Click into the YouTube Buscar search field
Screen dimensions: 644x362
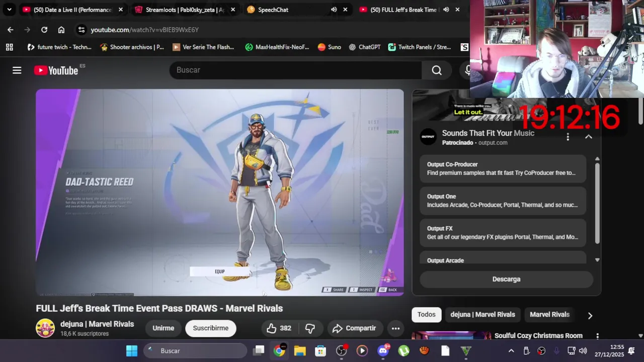296,70
